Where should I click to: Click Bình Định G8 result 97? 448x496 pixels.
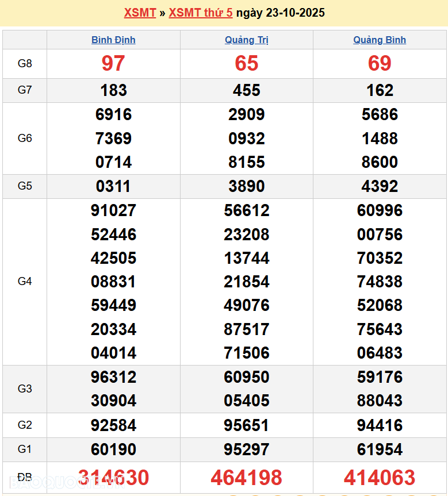pos(113,63)
